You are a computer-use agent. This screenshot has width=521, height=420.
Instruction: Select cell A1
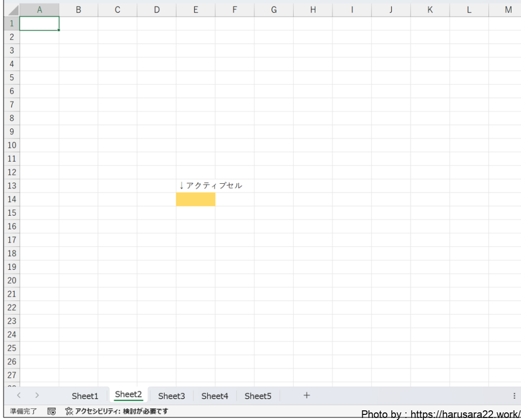click(39, 23)
